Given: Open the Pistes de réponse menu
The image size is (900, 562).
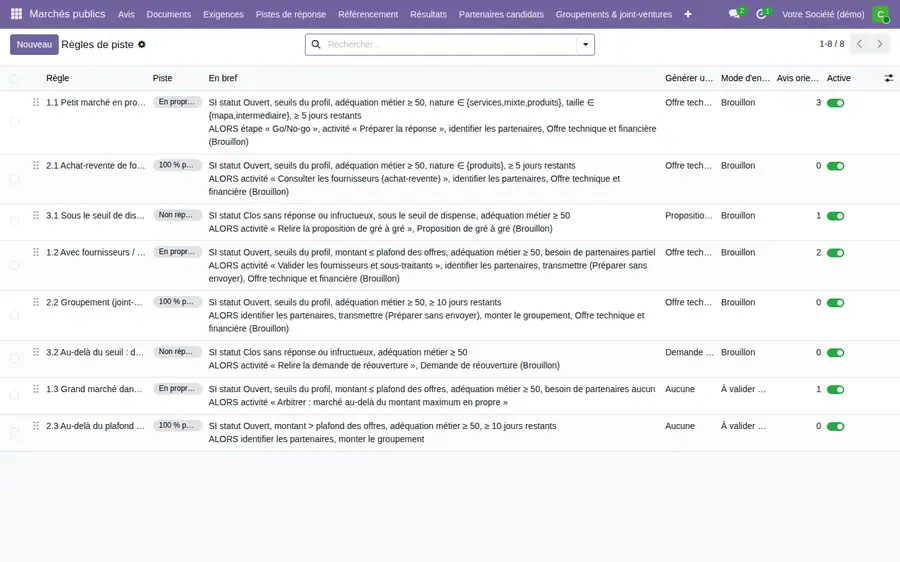Looking at the screenshot, I should pos(290,14).
